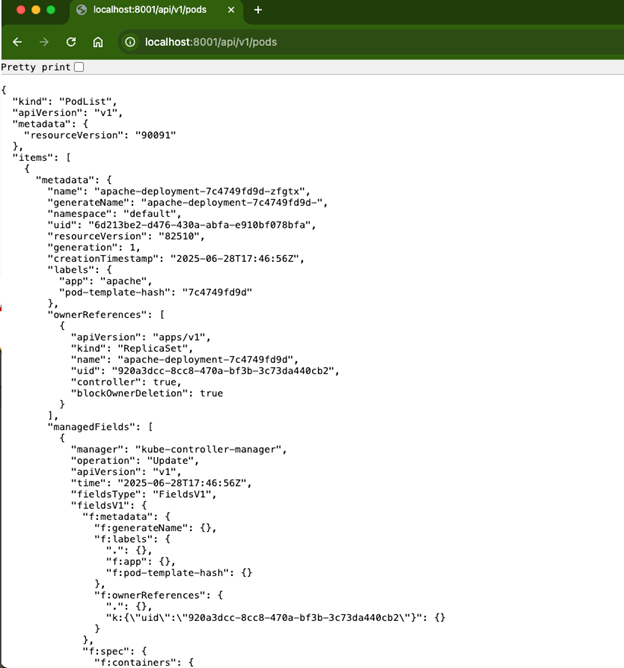Click the "apiVersion": "apps/v1" line

point(141,337)
